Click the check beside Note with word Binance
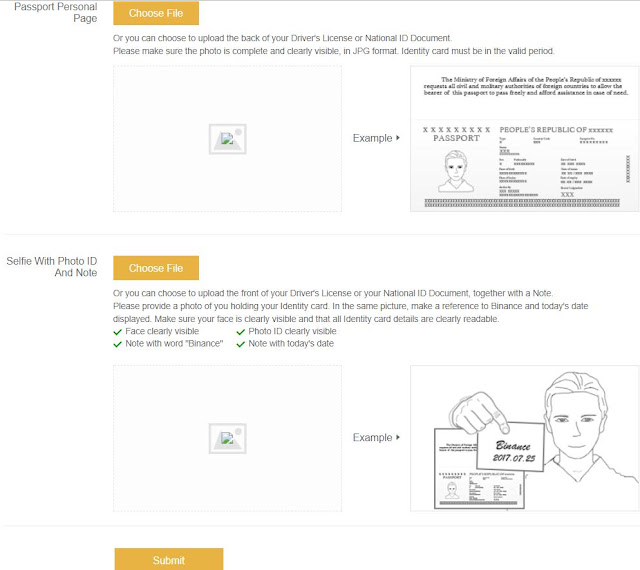This screenshot has height=570, width=640. (x=118, y=344)
